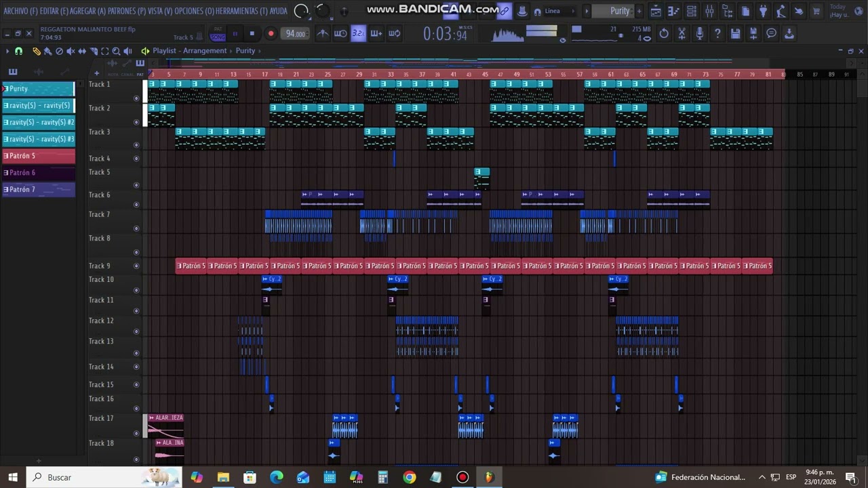Adjust the master volume knob

(x=302, y=11)
